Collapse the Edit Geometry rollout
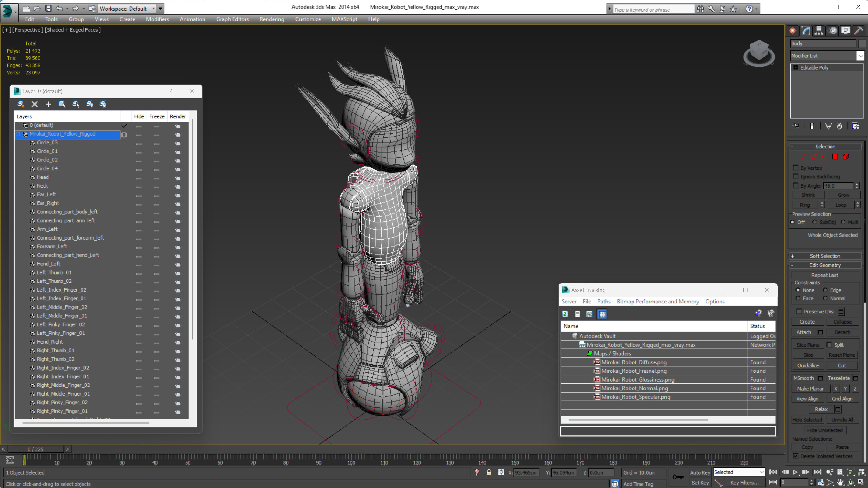Viewport: 868px width, 488px height. pyautogui.click(x=825, y=265)
